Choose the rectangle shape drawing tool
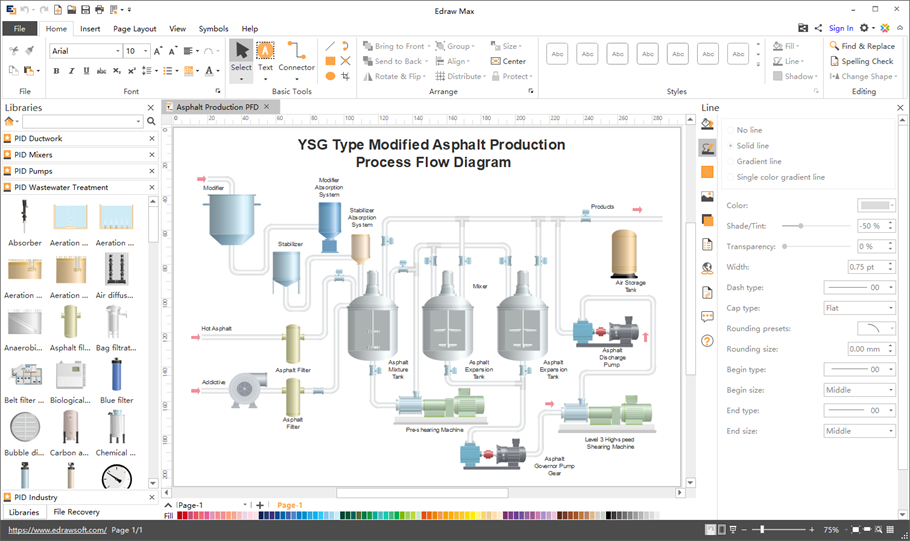This screenshot has width=910, height=541. (x=330, y=61)
